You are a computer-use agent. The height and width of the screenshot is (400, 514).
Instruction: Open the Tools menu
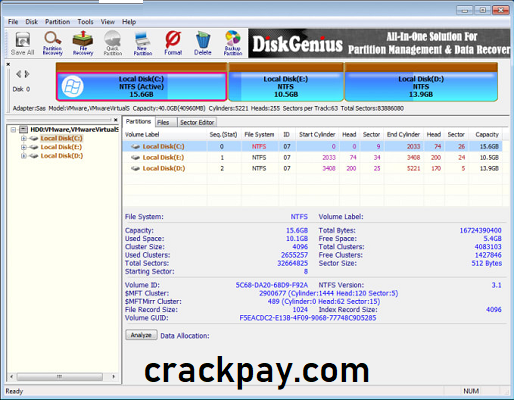85,22
